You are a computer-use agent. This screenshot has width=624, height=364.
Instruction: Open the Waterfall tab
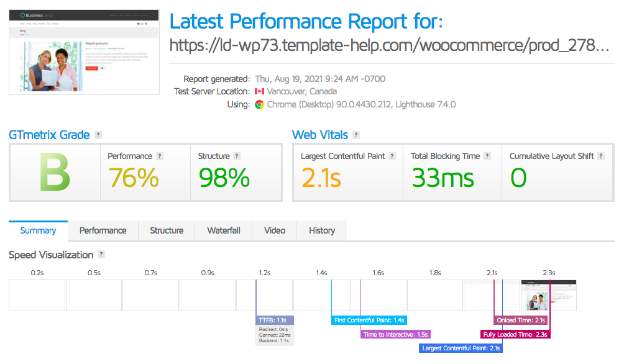(224, 230)
